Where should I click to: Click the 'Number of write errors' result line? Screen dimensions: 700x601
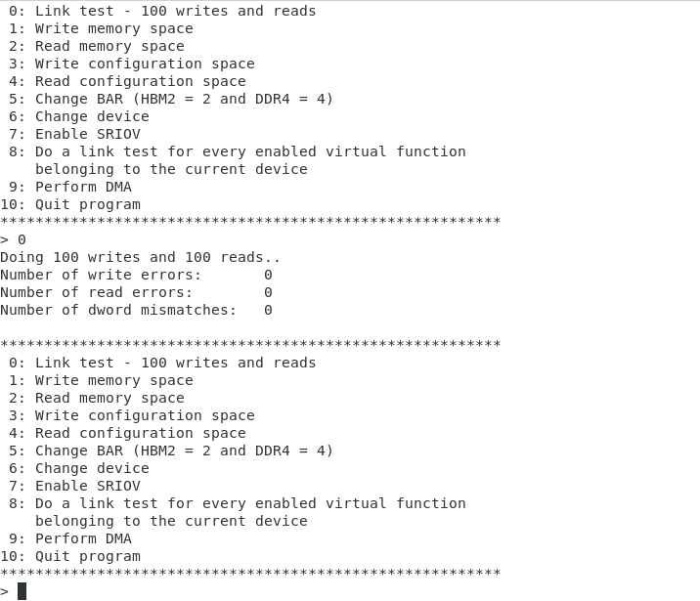point(136,275)
